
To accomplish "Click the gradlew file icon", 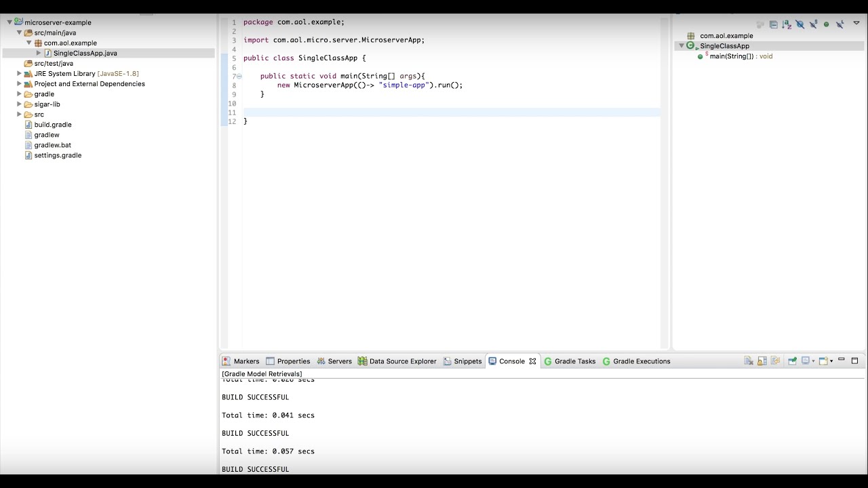I will [x=28, y=135].
